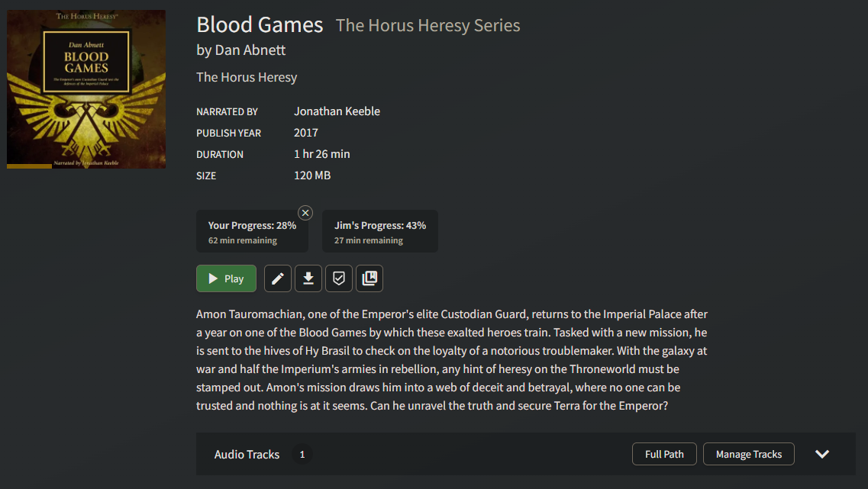Screen dimensions: 868x489
Task: Click the cover progress bar strip
Action: tap(29, 166)
